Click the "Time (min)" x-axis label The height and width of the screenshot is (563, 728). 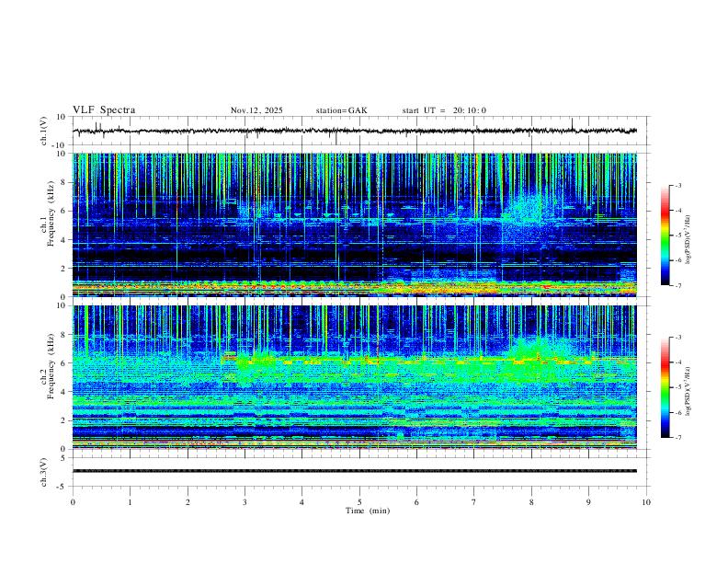coord(368,511)
